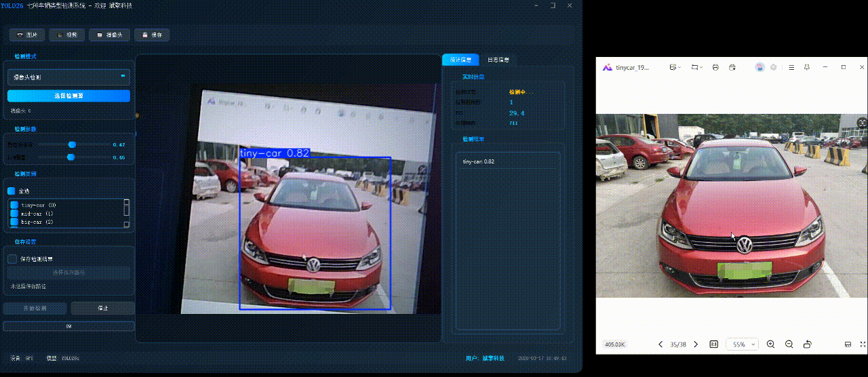Open the 图片 image source button

[27, 35]
